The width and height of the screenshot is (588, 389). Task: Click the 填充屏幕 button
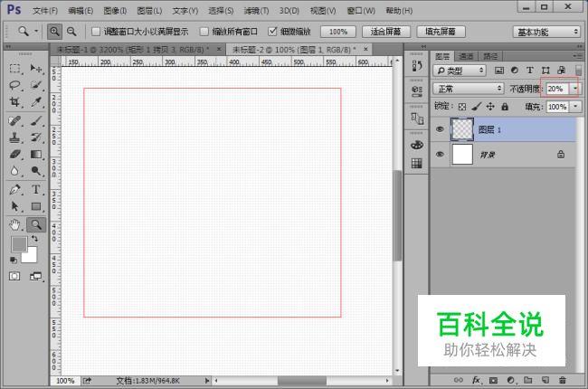point(441,32)
